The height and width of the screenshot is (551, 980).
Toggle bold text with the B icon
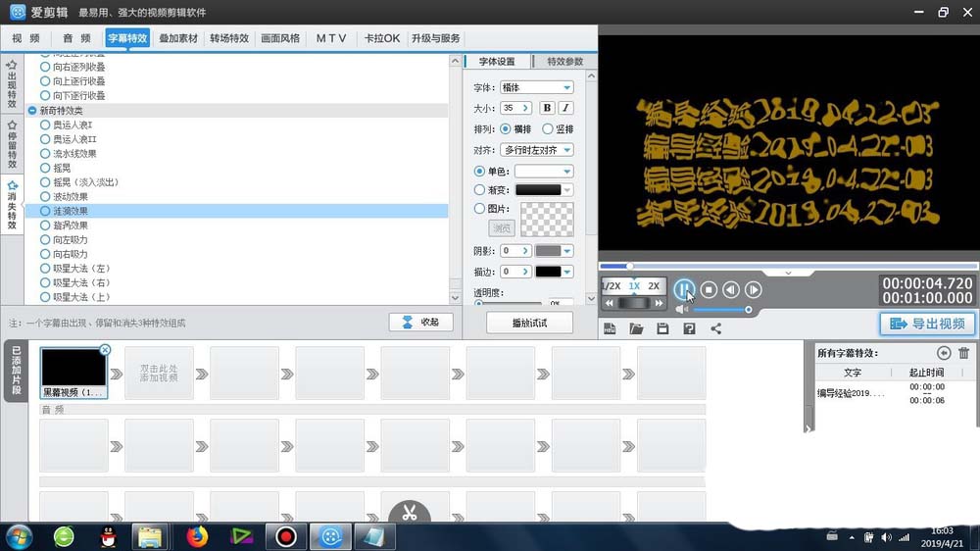click(547, 108)
